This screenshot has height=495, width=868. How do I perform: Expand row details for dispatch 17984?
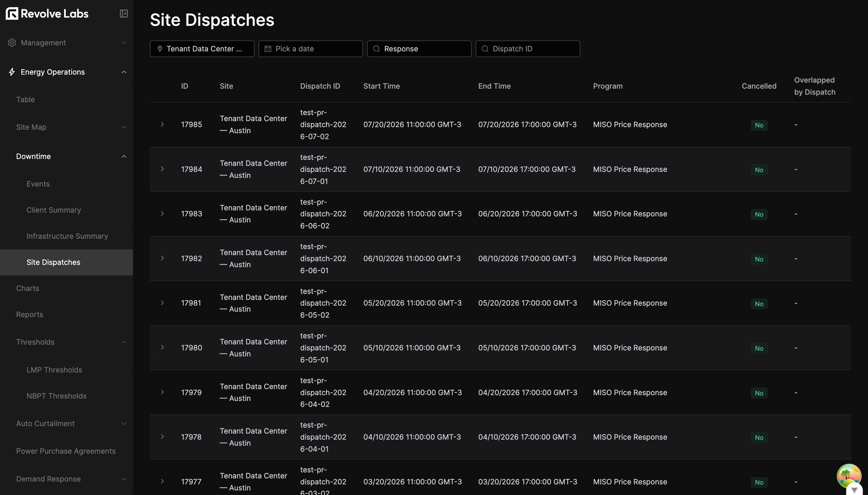tap(162, 169)
